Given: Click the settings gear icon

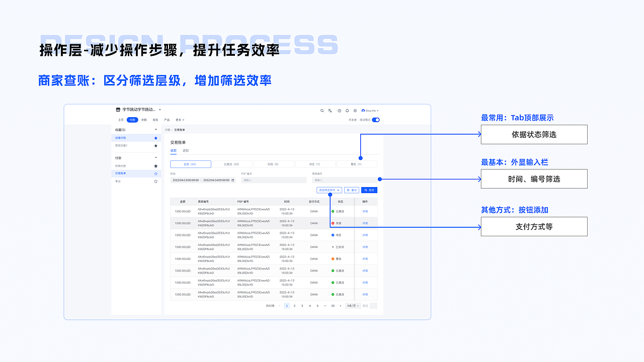Looking at the screenshot, I should pyautogui.click(x=355, y=111).
